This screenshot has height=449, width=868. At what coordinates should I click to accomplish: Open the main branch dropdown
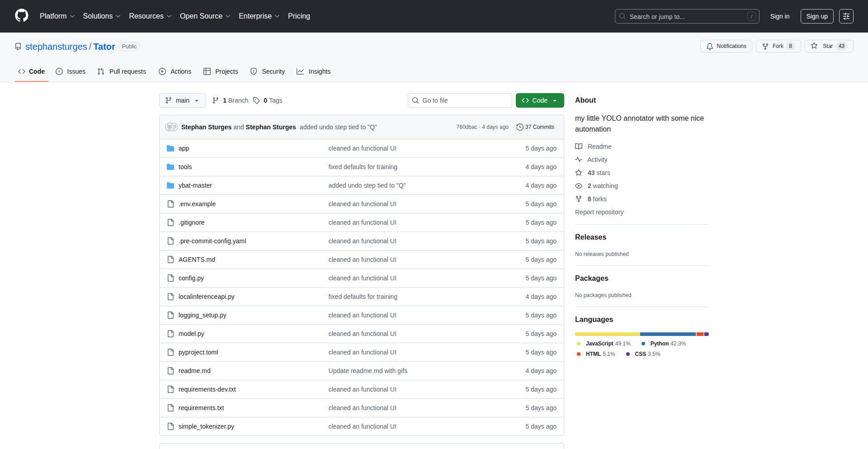click(x=182, y=100)
